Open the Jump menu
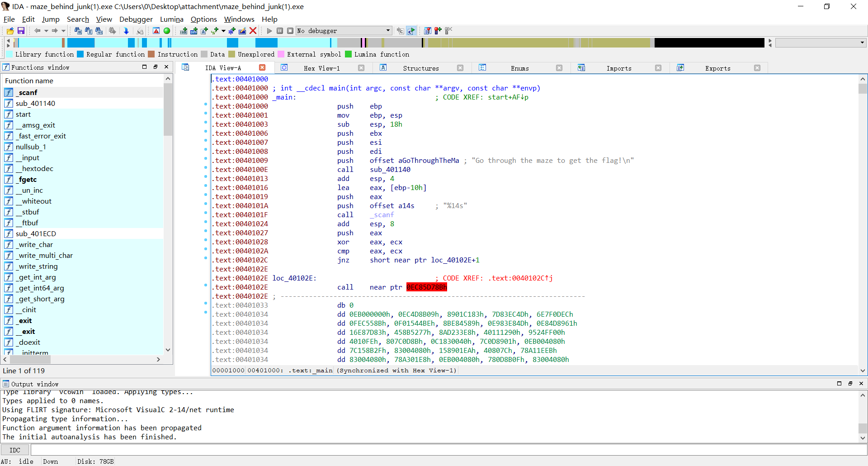 click(x=51, y=19)
